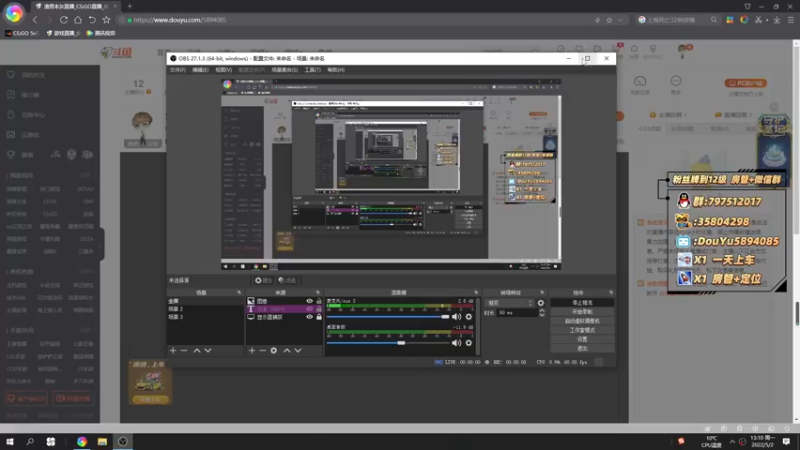800x450 pixels.
Task: Mute the 麦克风/Aux 2 audio channel
Action: pos(456,317)
